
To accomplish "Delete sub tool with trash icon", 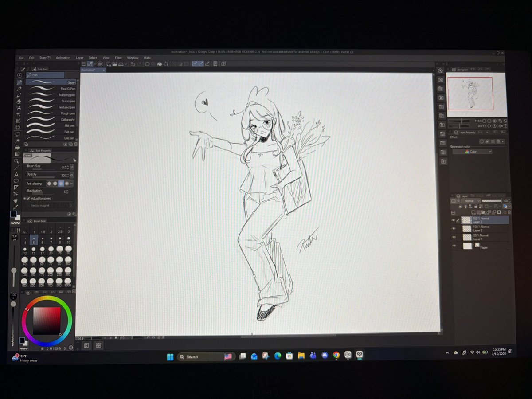I will [x=76, y=144].
